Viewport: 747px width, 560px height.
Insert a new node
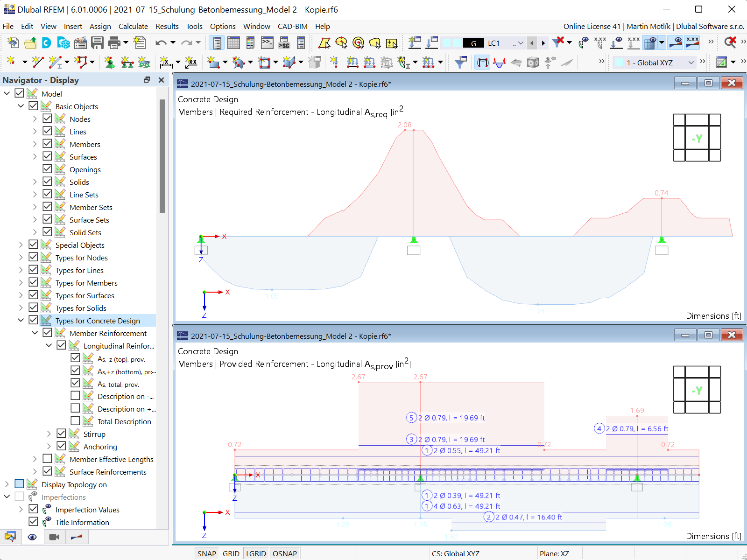pyautogui.click(x=10, y=62)
